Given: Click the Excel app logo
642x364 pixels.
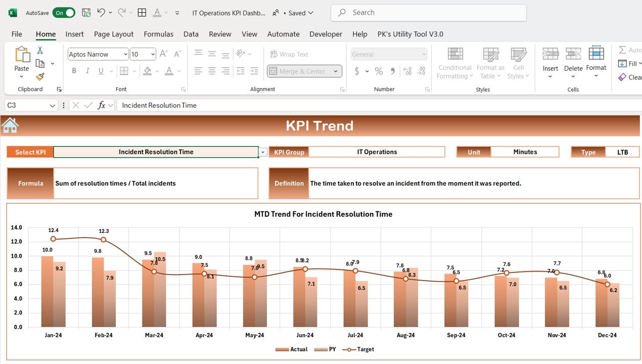Looking at the screenshot, I should pos(13,13).
